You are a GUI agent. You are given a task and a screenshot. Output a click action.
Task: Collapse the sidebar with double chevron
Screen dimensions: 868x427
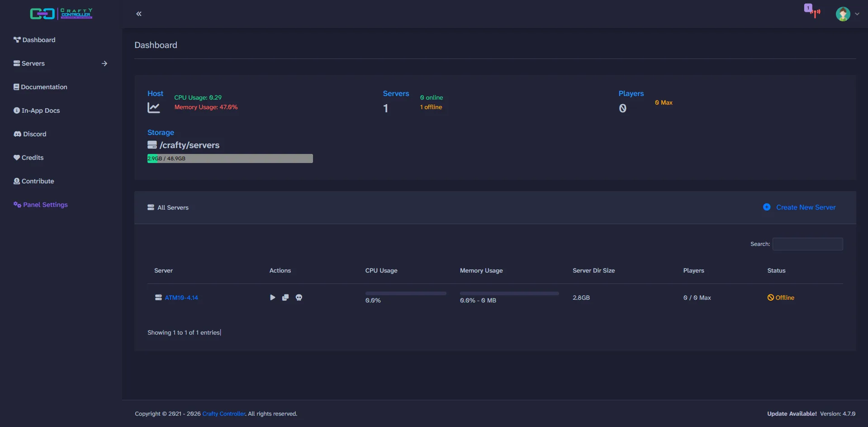coord(139,14)
